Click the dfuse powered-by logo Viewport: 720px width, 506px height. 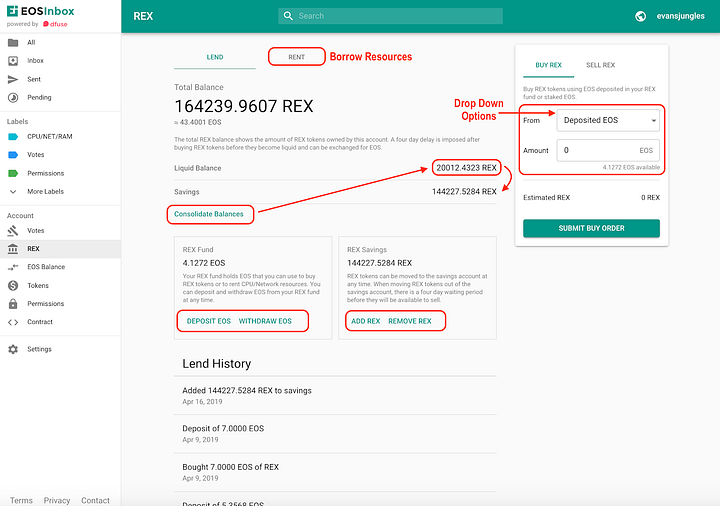[x=55, y=24]
